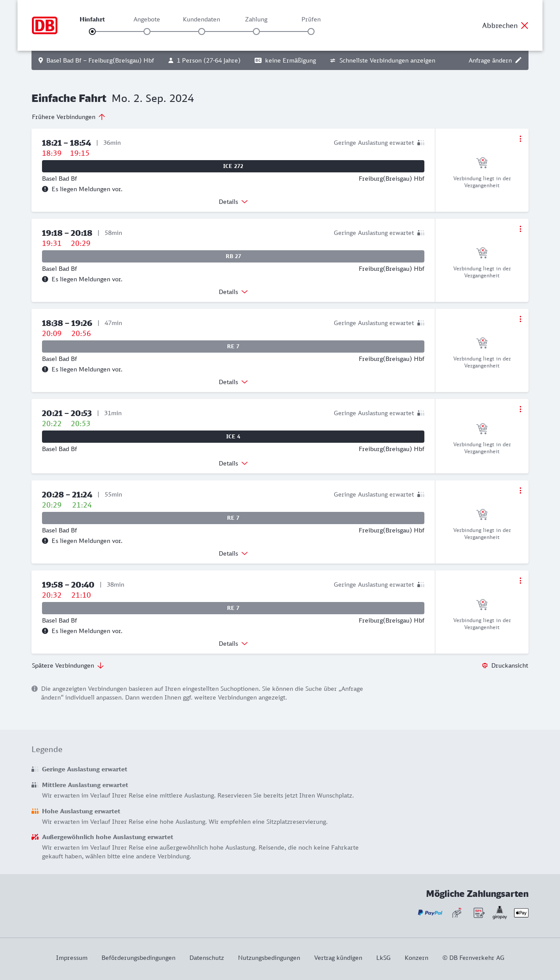Screen dimensions: 560x980
Task: Open three-dot menu for ICE 272 connection
Action: tap(520, 139)
